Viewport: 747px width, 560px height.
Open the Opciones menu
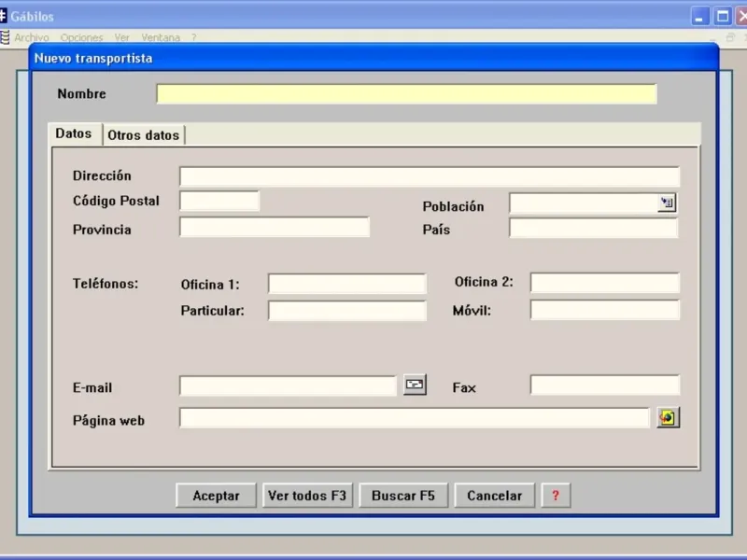[x=81, y=37]
